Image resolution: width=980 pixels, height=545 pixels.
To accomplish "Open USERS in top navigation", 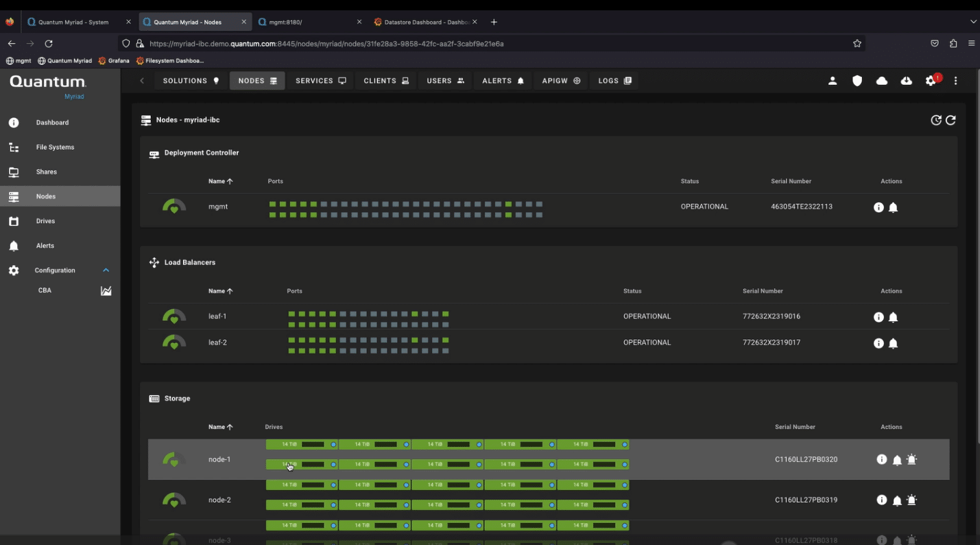I will pyautogui.click(x=445, y=81).
